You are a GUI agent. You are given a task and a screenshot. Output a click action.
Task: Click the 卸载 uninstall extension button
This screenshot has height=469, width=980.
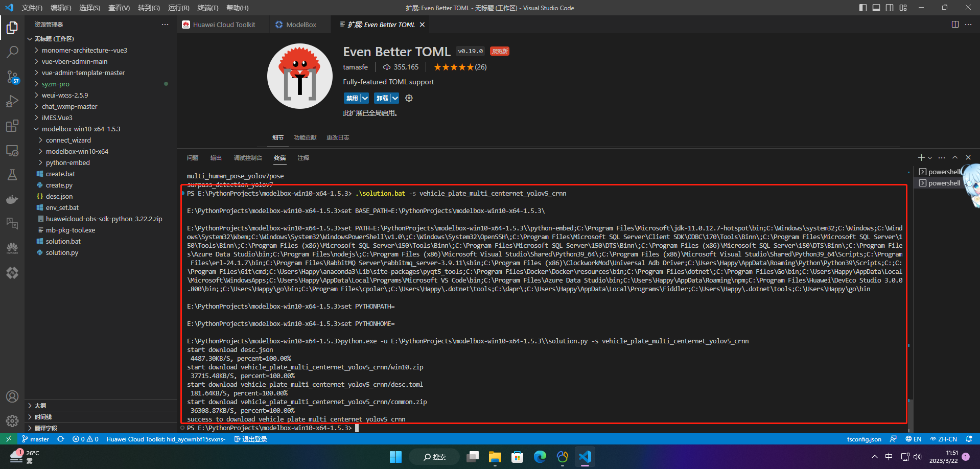tap(382, 98)
